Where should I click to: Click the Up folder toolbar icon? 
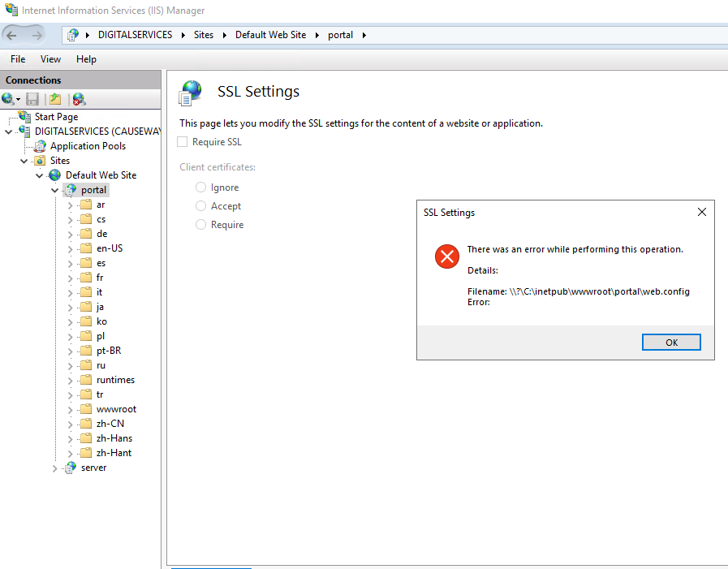coord(55,99)
